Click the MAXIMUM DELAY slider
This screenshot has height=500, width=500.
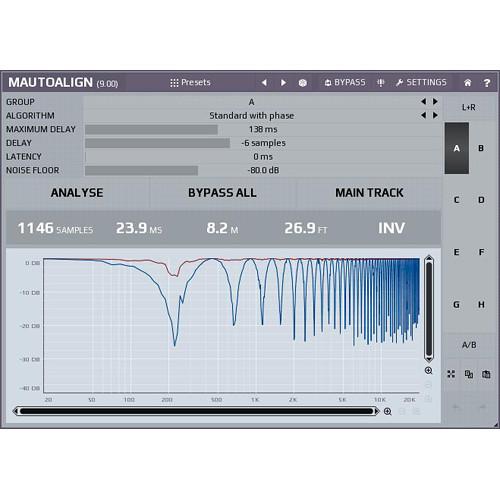(263, 129)
